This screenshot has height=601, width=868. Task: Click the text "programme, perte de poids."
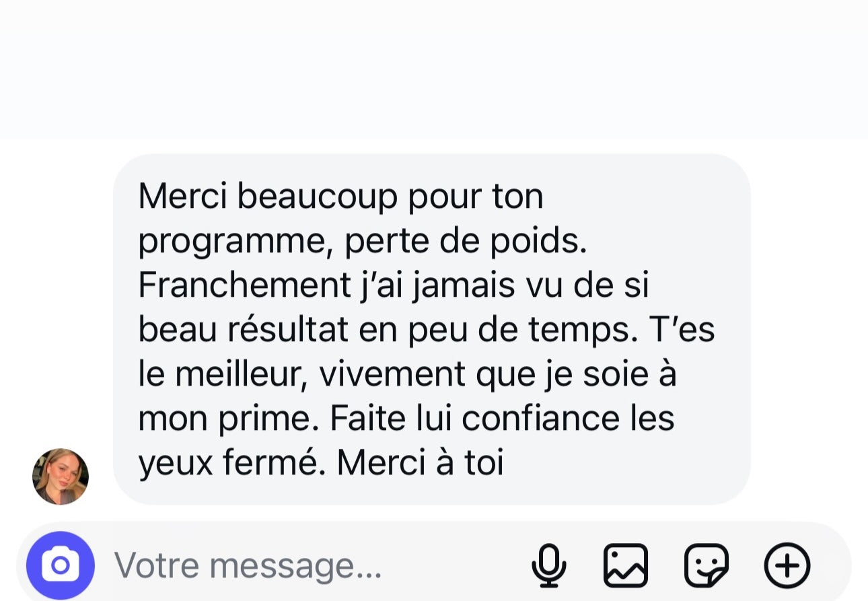(363, 242)
